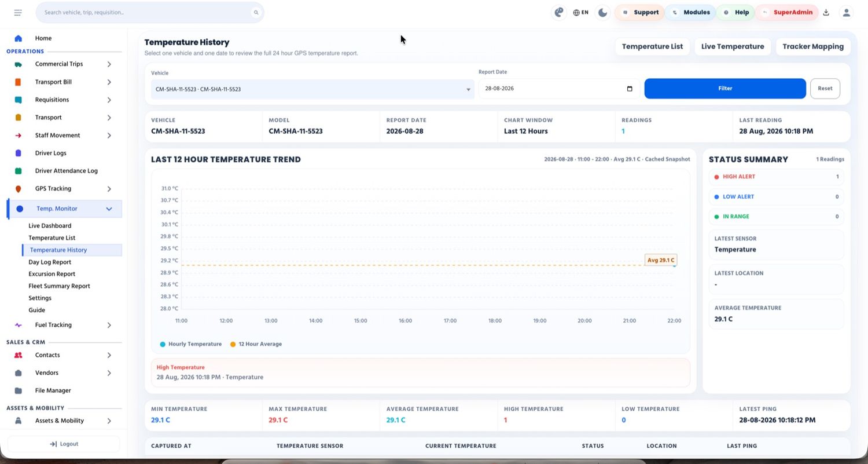Open the EN language globe selector
Image resolution: width=868 pixels, height=464 pixels.
(x=580, y=12)
